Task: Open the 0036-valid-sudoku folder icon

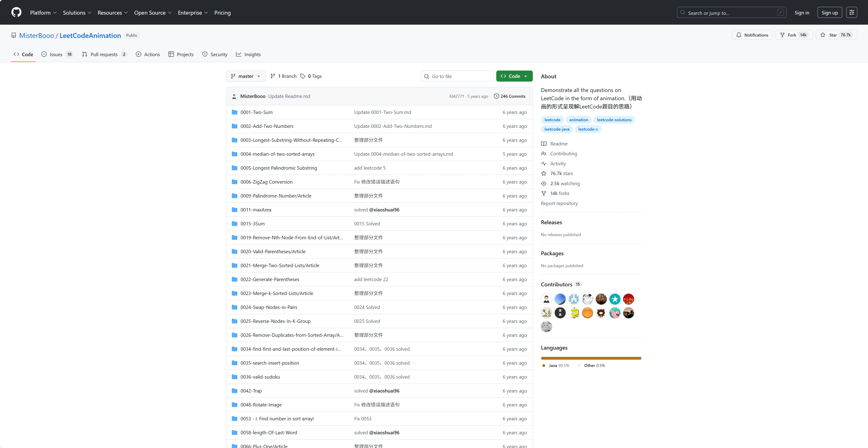Action: [235, 377]
